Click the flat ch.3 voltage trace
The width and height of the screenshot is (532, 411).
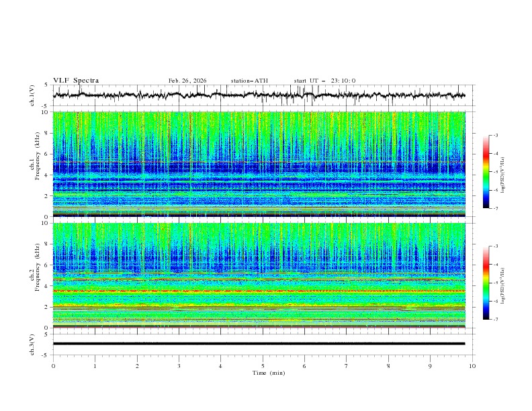259,344
